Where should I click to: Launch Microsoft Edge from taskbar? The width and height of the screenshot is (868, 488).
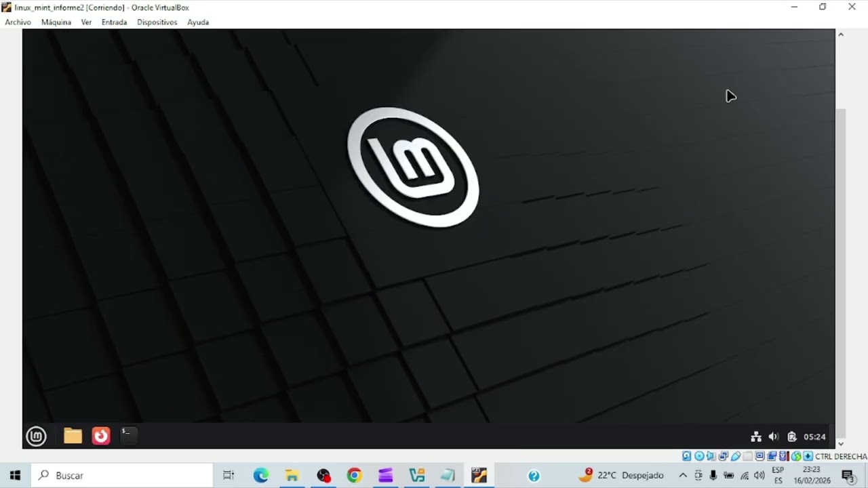coord(261,476)
